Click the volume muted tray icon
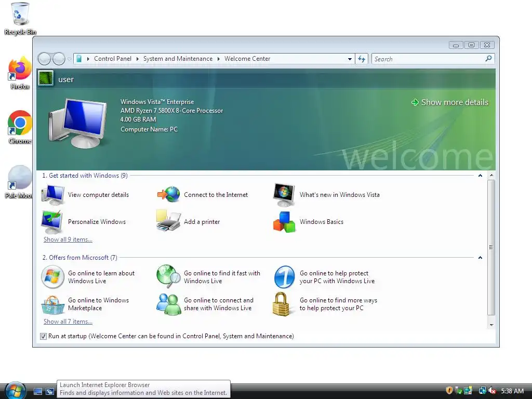Image resolution: width=532 pixels, height=399 pixels. [x=493, y=391]
